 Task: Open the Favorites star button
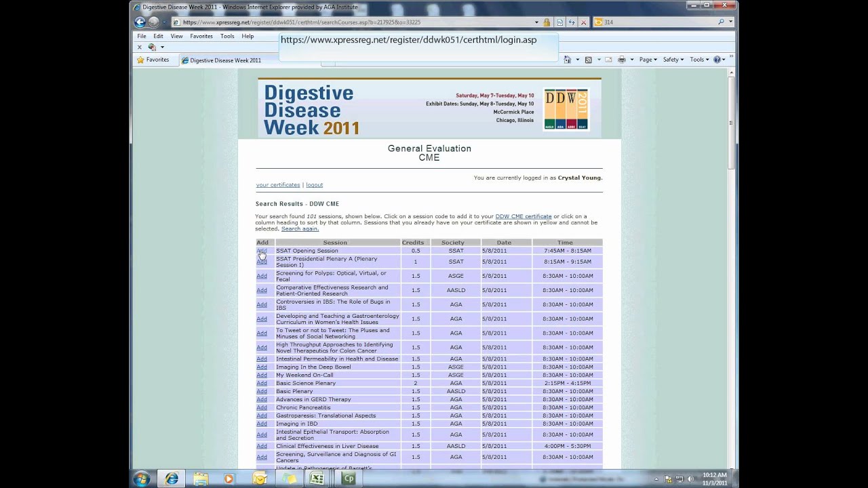[153, 60]
